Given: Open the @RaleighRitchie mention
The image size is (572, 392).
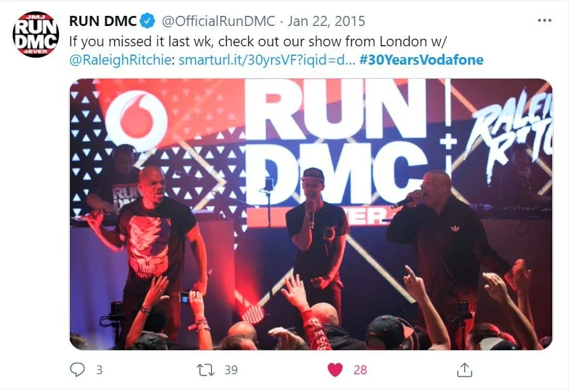Looking at the screenshot, I should (120, 60).
